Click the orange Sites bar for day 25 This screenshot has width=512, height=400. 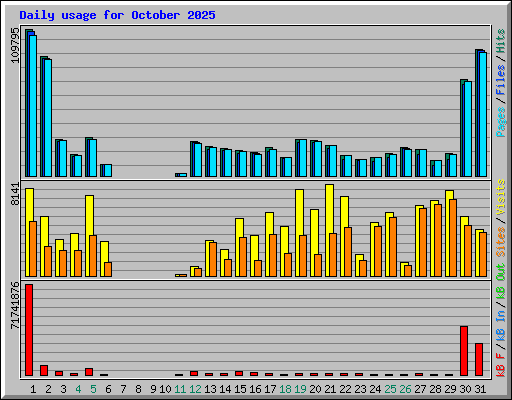[x=393, y=247]
